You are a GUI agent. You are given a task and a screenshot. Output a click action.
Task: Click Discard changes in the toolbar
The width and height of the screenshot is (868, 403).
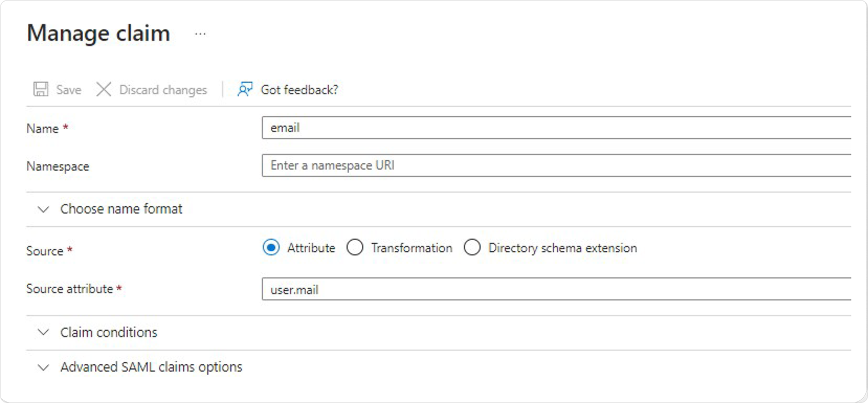pos(163,90)
